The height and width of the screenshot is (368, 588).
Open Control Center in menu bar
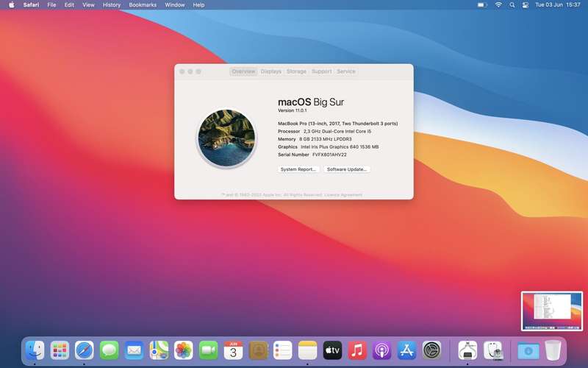coord(526,5)
